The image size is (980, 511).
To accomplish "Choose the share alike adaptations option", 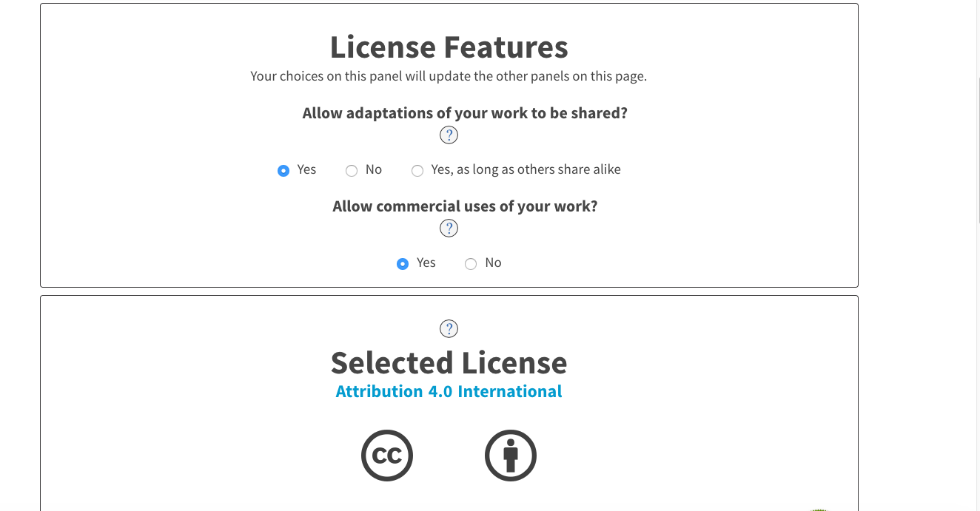I will [417, 171].
